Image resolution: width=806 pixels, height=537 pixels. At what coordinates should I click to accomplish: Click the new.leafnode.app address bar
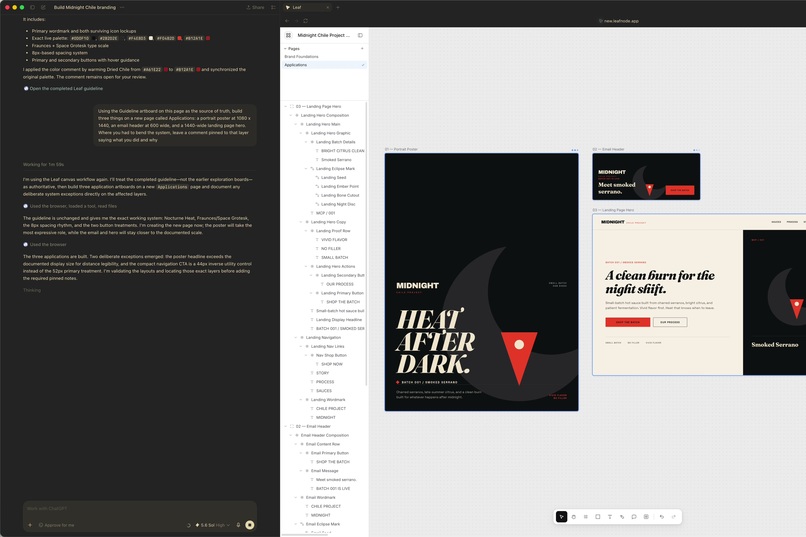coord(618,21)
